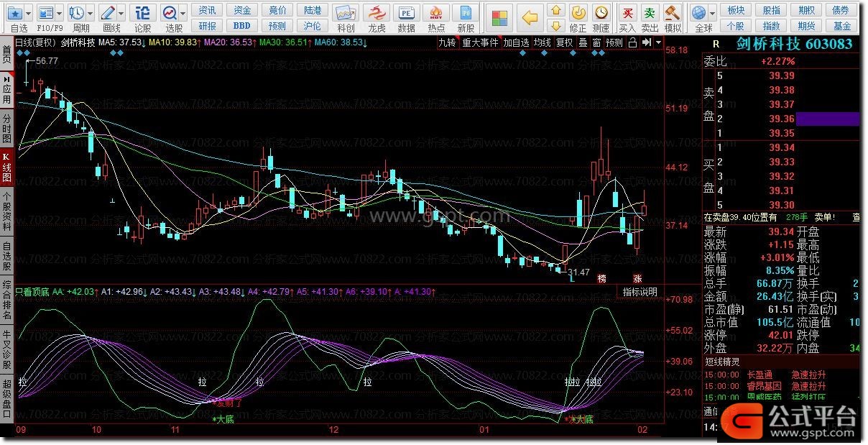Click the yellow up arrow icon

point(555,10)
